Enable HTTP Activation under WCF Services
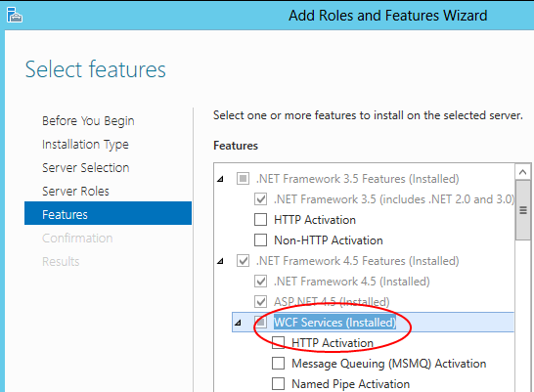This screenshot has width=534, height=392. [278, 343]
